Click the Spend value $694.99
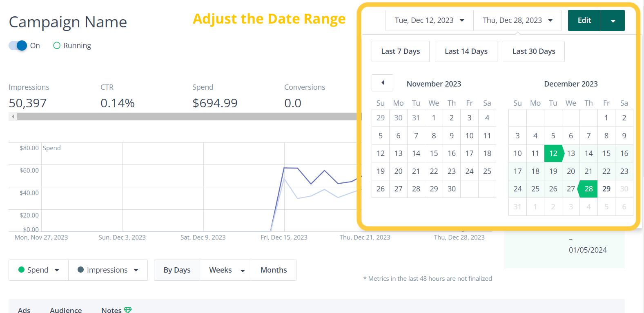 (215, 103)
